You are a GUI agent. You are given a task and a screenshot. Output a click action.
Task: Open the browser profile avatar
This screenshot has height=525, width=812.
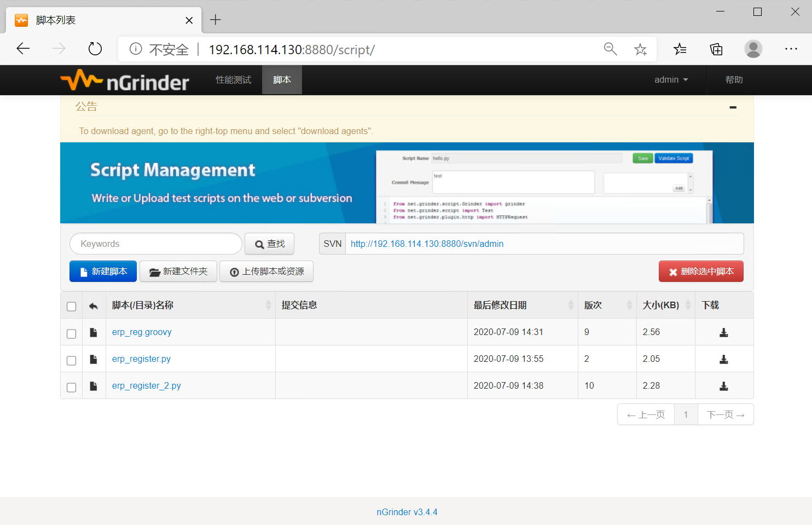pyautogui.click(x=753, y=49)
